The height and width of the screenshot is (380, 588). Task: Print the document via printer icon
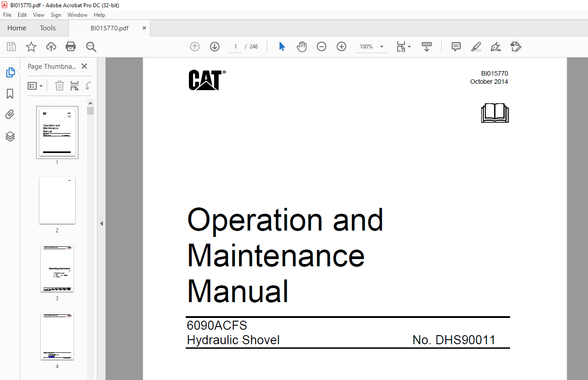point(71,47)
